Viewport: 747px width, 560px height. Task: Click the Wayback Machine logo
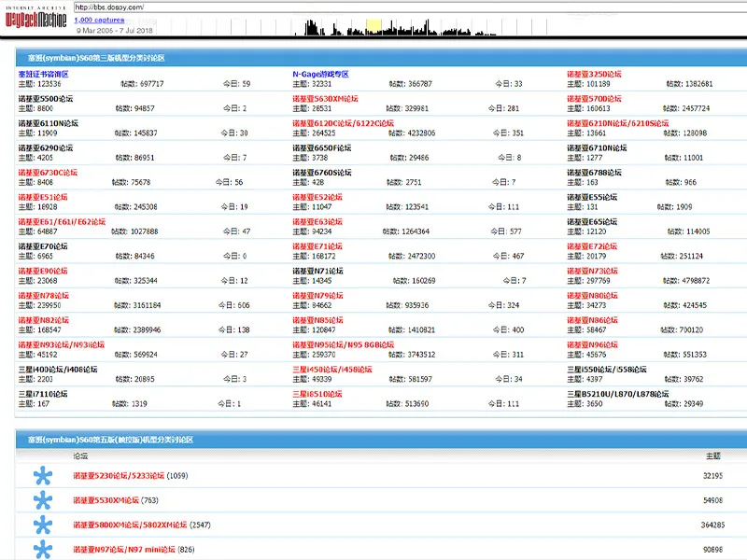[x=35, y=19]
